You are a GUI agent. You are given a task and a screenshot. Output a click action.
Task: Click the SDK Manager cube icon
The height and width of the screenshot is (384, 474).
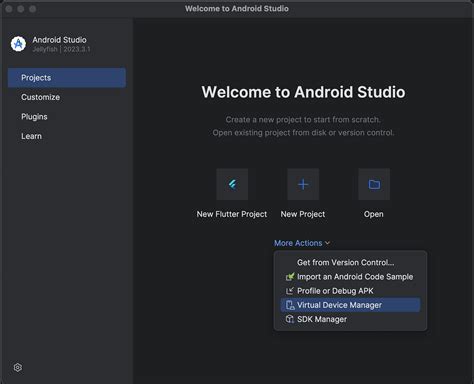coord(290,319)
